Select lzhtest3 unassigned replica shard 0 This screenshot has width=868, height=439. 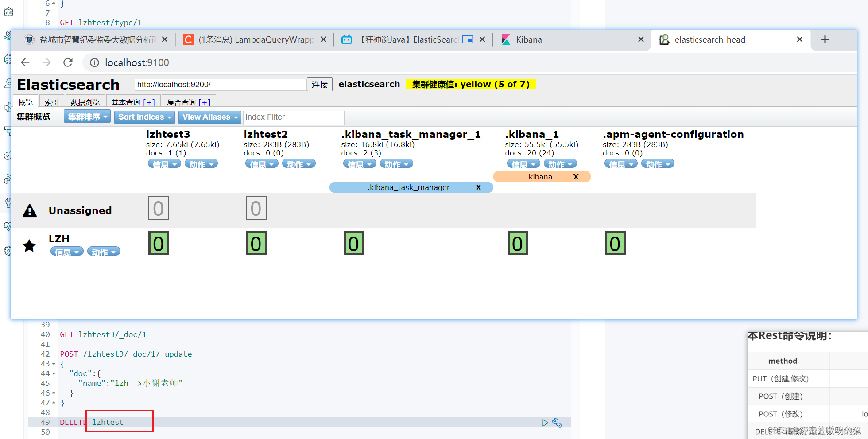coord(159,208)
